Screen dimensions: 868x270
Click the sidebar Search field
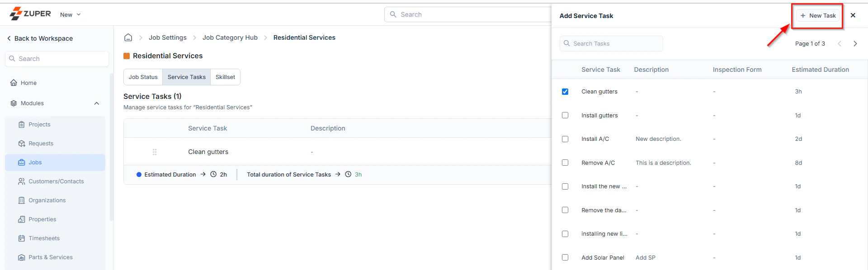click(57, 59)
